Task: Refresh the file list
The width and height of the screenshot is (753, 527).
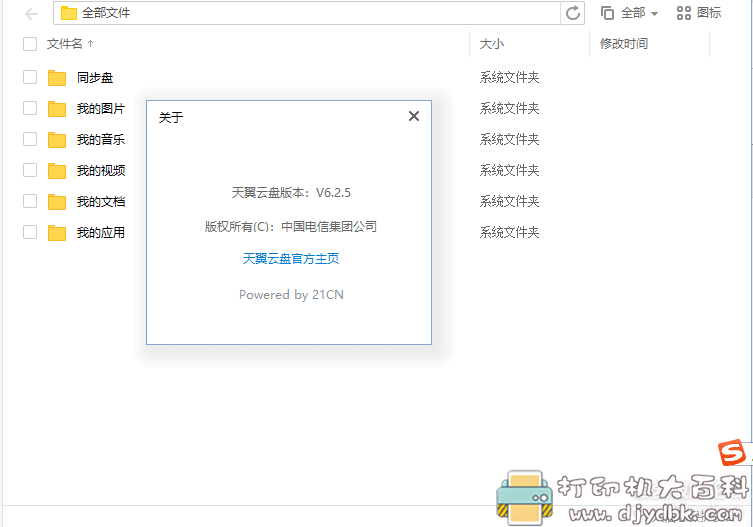Action: 572,13
